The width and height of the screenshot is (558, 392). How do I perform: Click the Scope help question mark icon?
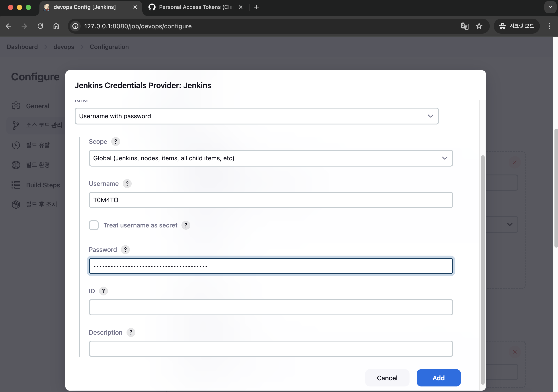pos(115,141)
